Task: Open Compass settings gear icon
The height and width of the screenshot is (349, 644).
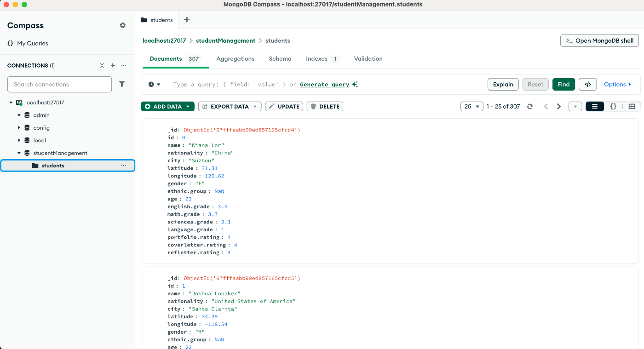Action: click(123, 25)
